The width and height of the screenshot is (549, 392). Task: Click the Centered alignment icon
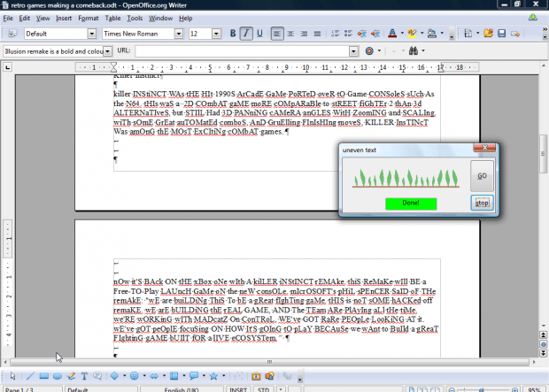[291, 34]
